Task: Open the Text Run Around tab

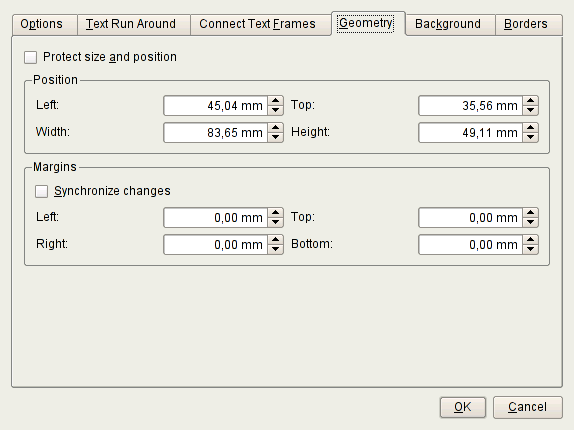Action: pos(131,24)
